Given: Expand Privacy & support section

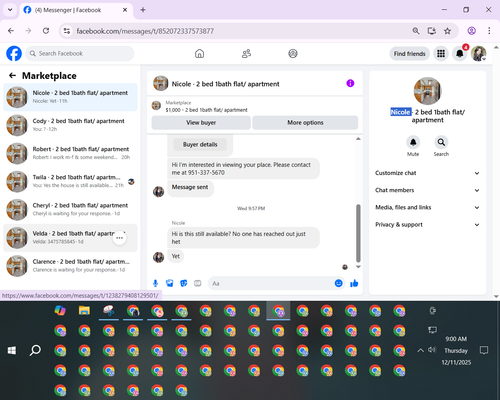Looking at the screenshot, I should [x=427, y=225].
